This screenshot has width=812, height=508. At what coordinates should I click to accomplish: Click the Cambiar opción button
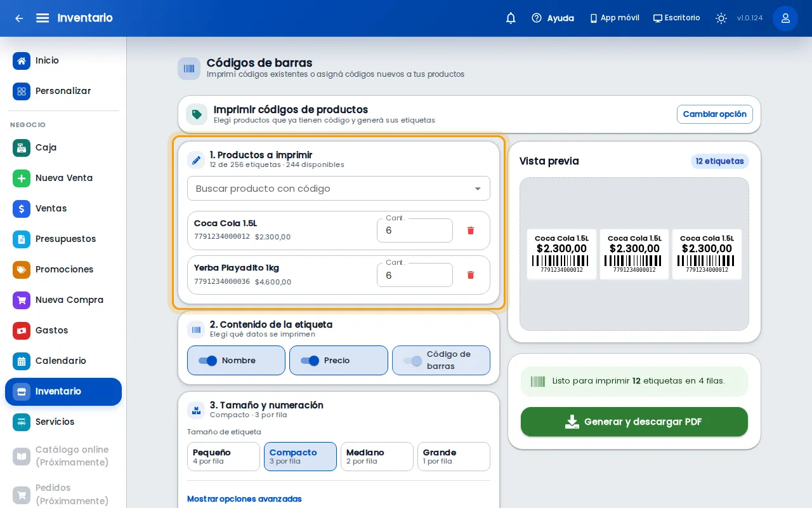pyautogui.click(x=715, y=114)
